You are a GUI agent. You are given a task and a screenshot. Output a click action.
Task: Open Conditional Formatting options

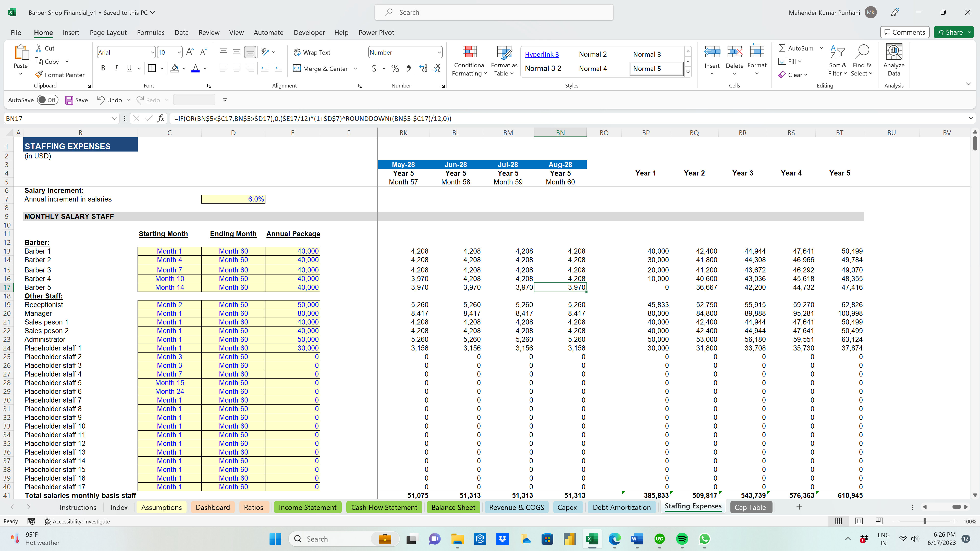(470, 61)
